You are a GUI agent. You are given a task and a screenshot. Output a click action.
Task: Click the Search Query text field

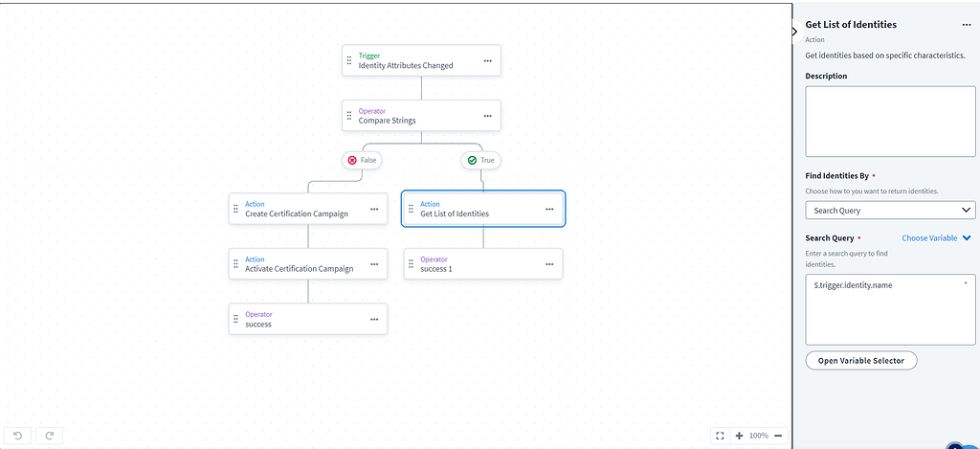[890, 309]
